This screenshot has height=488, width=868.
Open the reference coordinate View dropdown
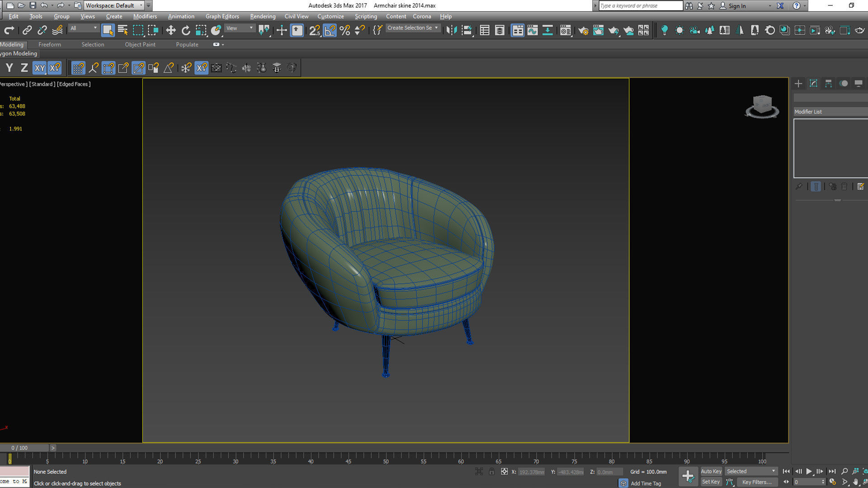click(240, 28)
